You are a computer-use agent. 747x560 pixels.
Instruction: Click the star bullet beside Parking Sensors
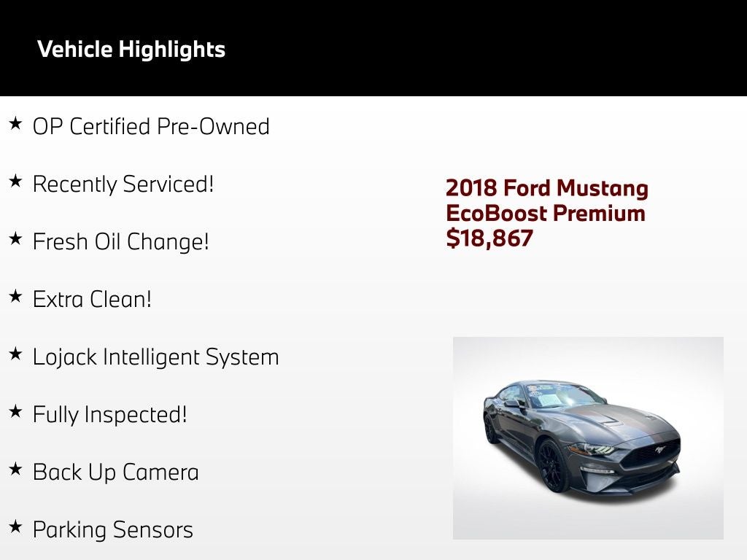pyautogui.click(x=15, y=527)
